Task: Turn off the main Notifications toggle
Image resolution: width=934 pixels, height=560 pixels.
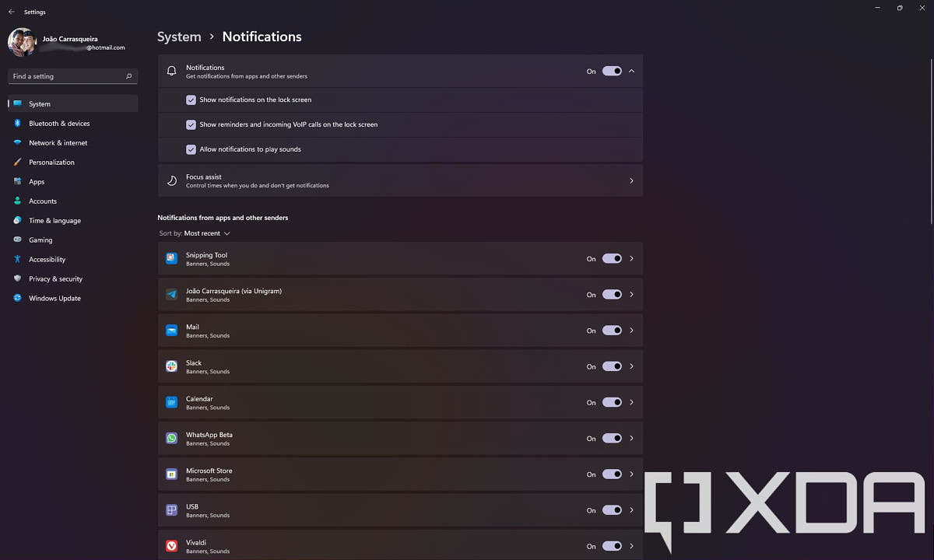Action: point(612,71)
